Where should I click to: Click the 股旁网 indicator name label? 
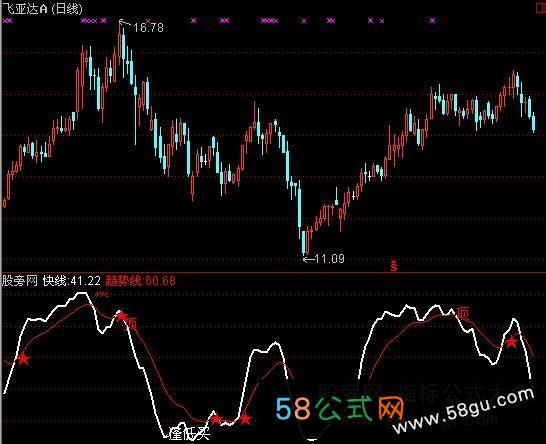[20, 281]
